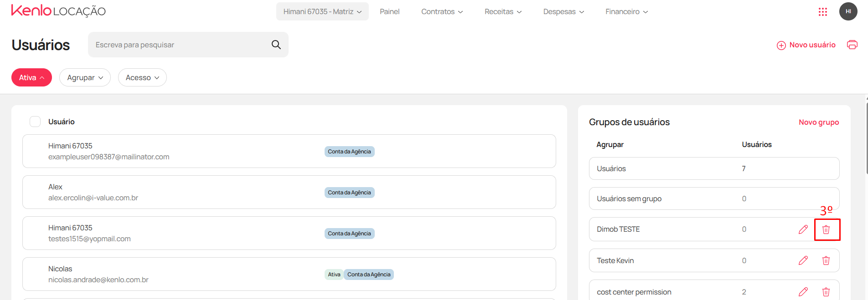Edit the Teste Kevin group
The image size is (868, 300).
coord(803,260)
